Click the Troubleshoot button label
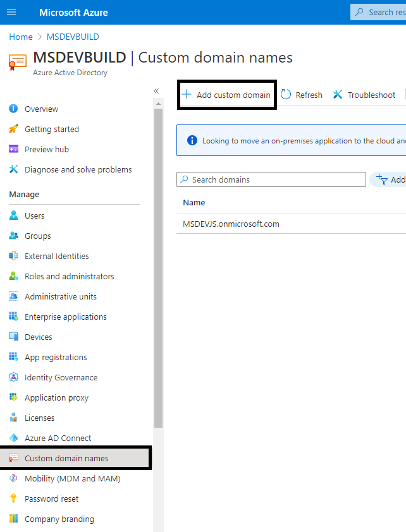 (371, 95)
